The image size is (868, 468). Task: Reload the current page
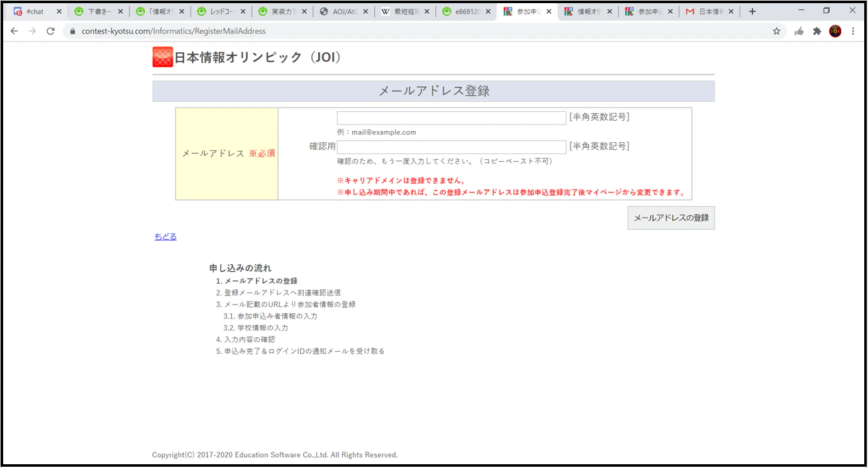[51, 31]
